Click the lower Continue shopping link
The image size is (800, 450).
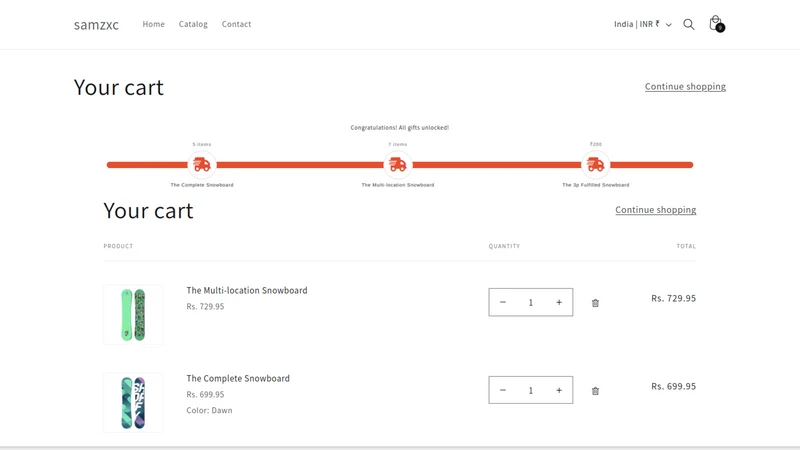pos(656,210)
